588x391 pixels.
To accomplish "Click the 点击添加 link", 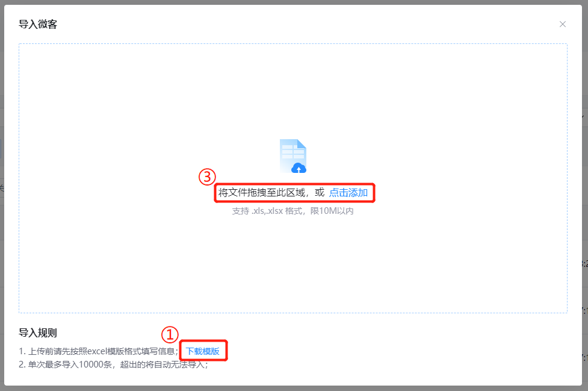I will point(348,193).
